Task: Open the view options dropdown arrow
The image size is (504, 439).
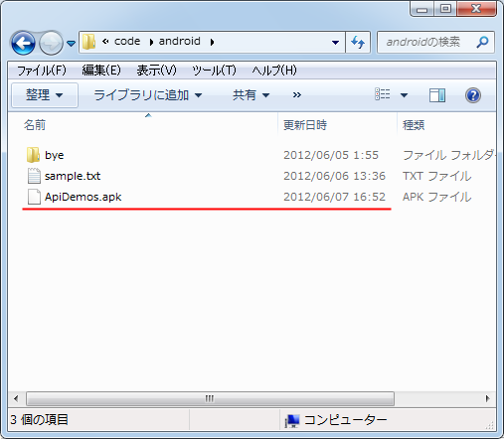Action: tap(404, 95)
